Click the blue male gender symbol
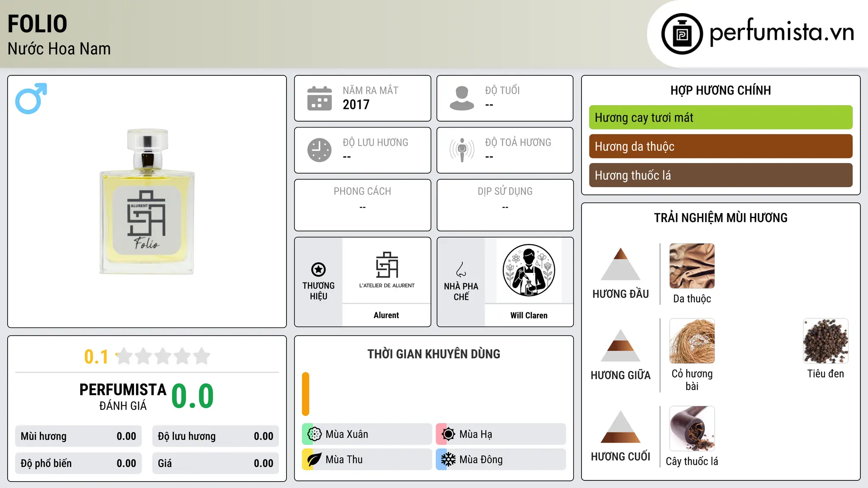 (x=31, y=98)
